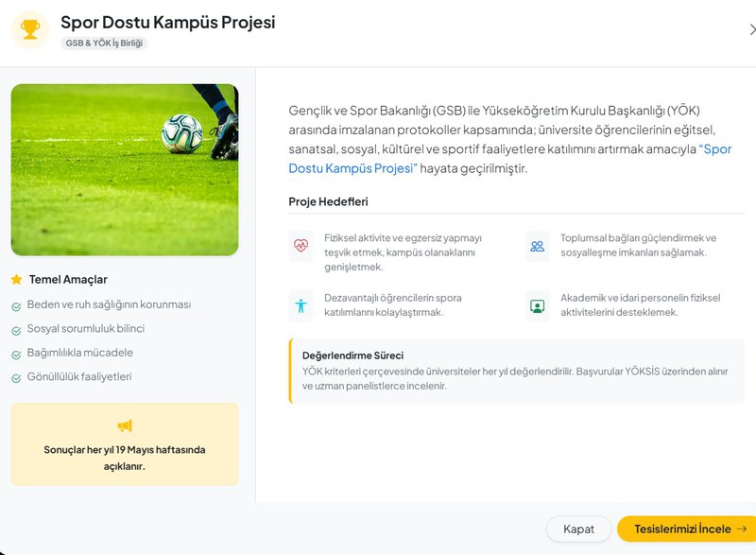
Task: Click the Değerlendirme Süreci info box
Action: 517,371
